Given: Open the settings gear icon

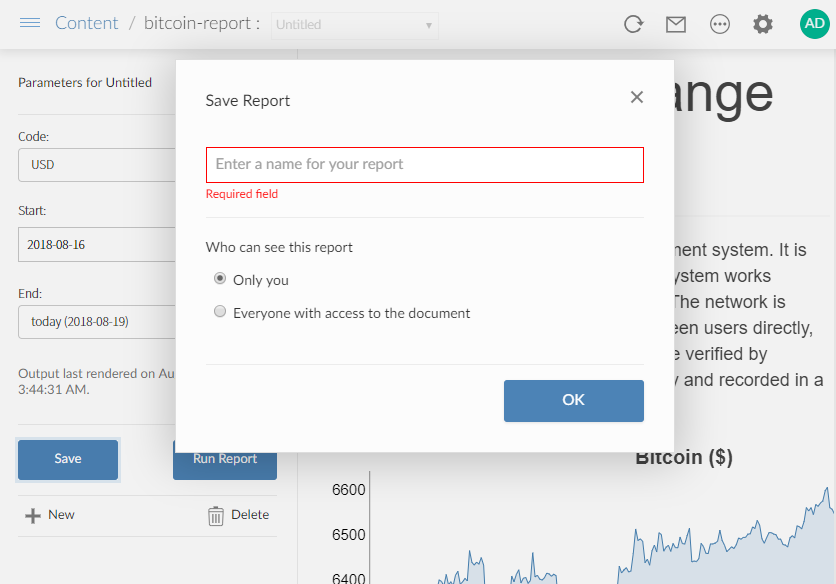Looking at the screenshot, I should pyautogui.click(x=763, y=24).
